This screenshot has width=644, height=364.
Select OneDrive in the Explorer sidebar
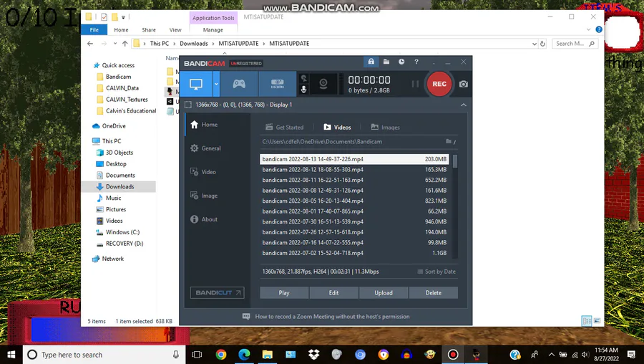[x=114, y=126]
